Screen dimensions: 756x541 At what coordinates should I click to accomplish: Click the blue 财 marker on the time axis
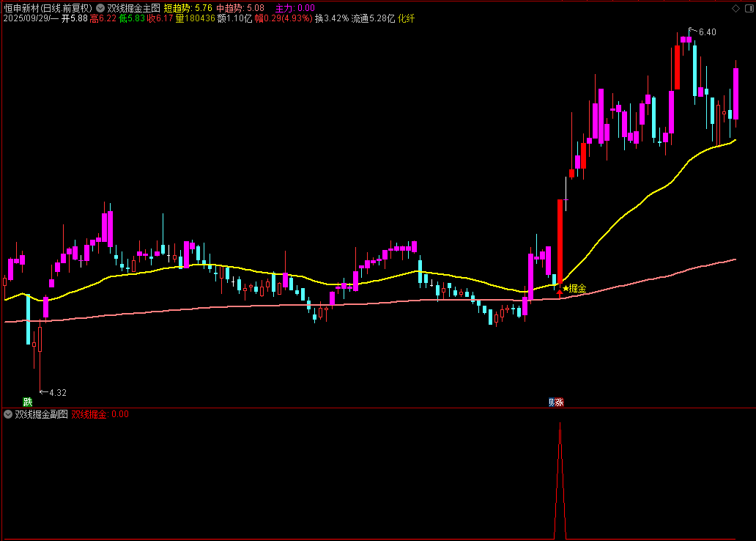[x=551, y=402]
